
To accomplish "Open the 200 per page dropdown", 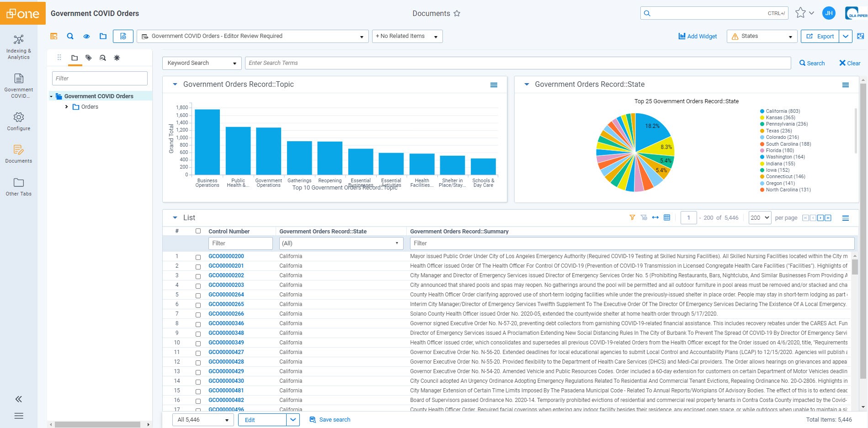I will tap(759, 218).
